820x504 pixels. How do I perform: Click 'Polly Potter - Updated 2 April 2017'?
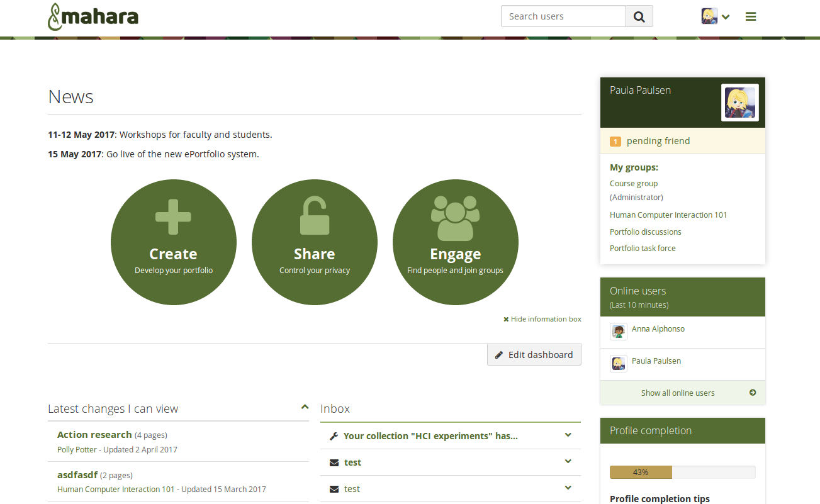(x=117, y=450)
